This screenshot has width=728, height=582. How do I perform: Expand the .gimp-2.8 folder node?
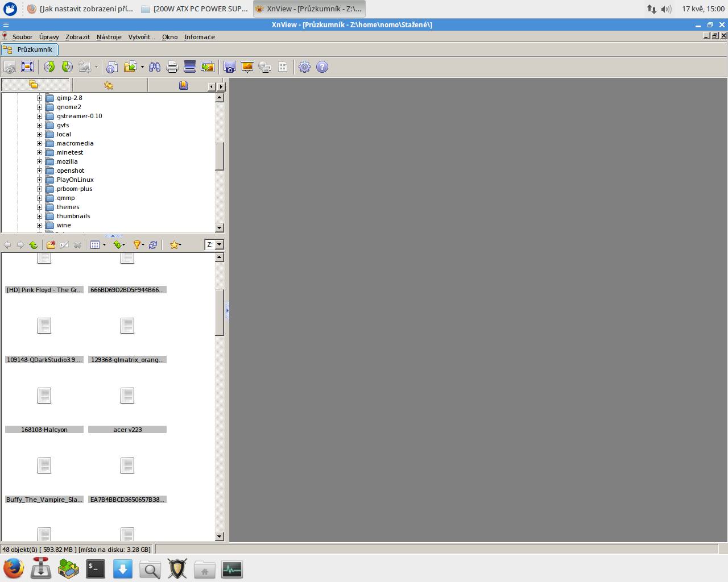40,98
